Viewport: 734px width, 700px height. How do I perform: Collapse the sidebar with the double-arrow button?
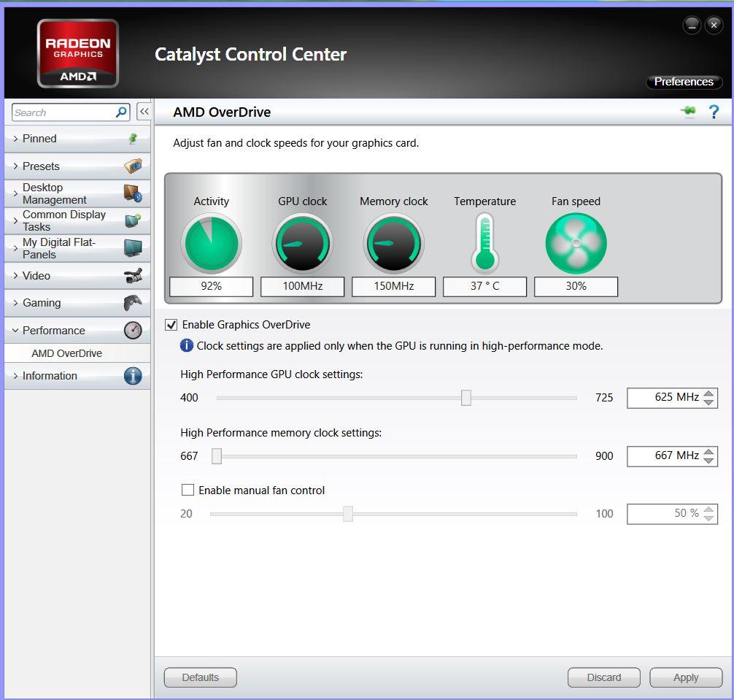coord(144,112)
